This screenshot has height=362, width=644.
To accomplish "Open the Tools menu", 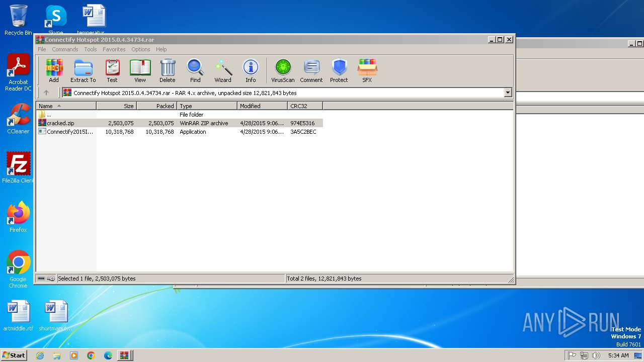I will tap(91, 49).
